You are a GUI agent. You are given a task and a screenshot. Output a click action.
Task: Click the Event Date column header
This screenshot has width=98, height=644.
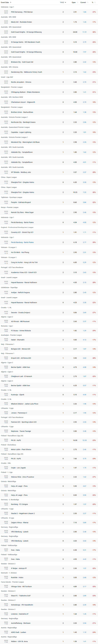(x=5, y=3)
